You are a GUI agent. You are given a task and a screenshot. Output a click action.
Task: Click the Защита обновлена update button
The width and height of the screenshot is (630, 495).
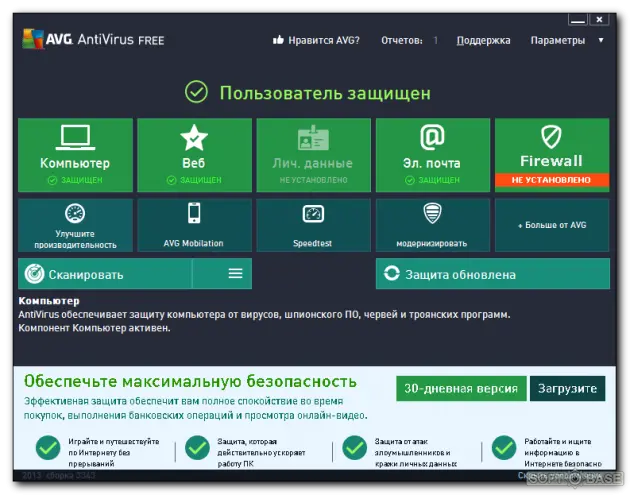pyautogui.click(x=492, y=274)
